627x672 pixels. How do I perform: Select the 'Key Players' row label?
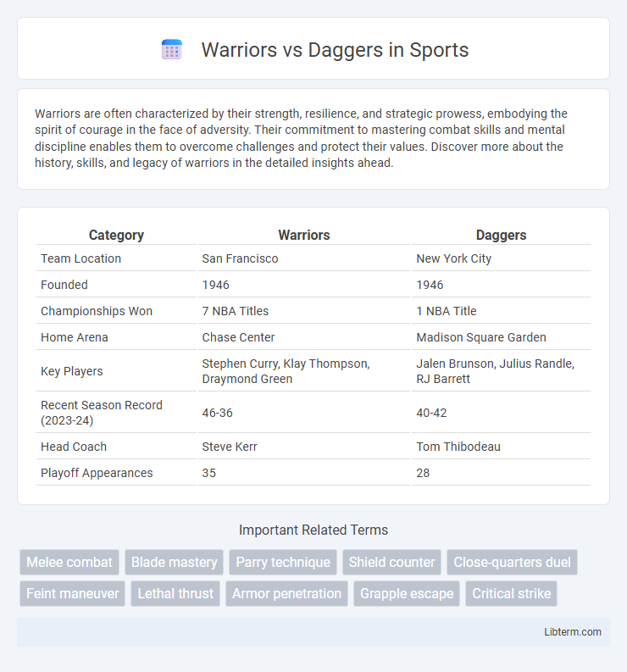tap(71, 371)
